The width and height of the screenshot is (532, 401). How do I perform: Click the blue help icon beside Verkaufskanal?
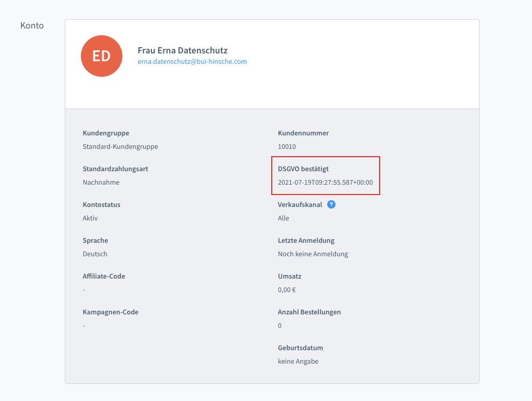[331, 204]
